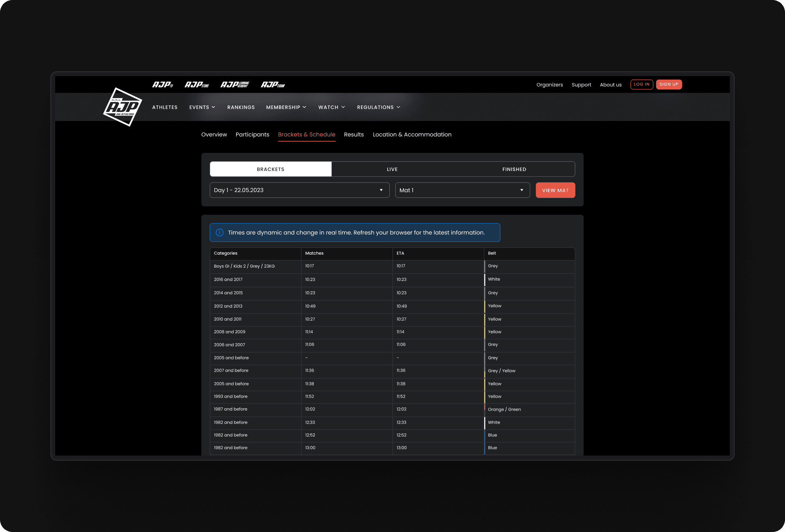This screenshot has height=532, width=785.
Task: Switch to the LIVE matches view
Action: tap(392, 169)
